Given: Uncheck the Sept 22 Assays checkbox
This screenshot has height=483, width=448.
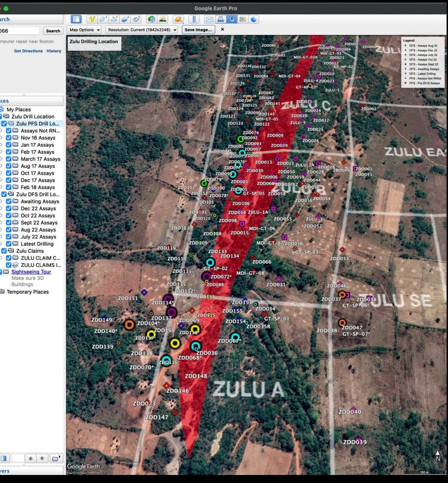Looking at the screenshot, I should click(9, 223).
